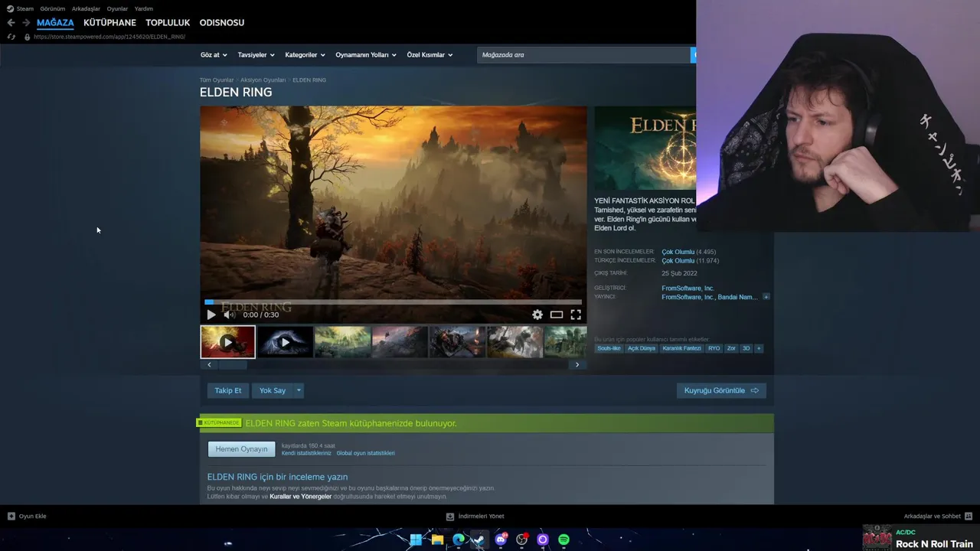
Task: Expand the Özel Kısımlar dropdown
Action: tap(430, 55)
